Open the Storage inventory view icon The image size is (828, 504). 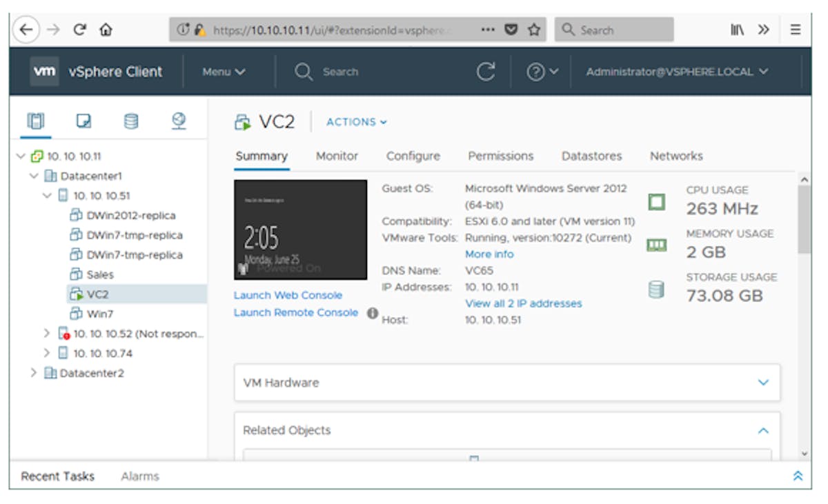tap(130, 122)
